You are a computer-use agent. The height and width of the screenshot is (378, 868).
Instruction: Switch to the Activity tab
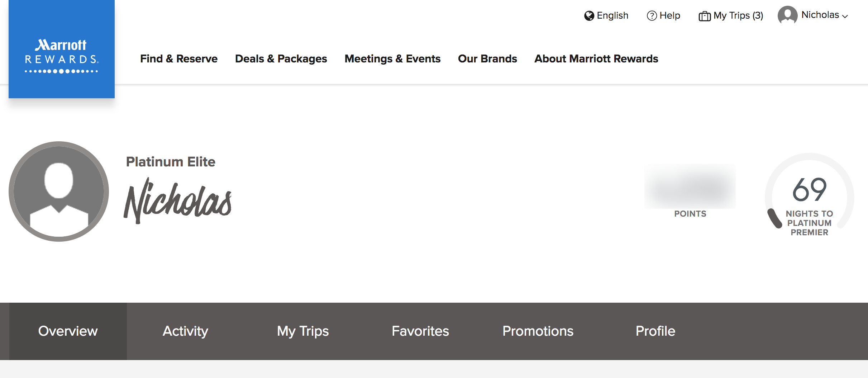(x=185, y=331)
